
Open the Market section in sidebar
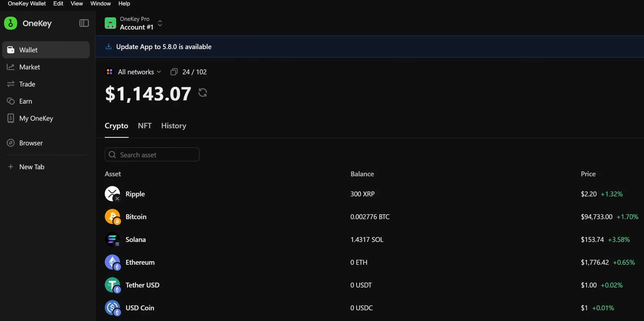tap(46, 67)
